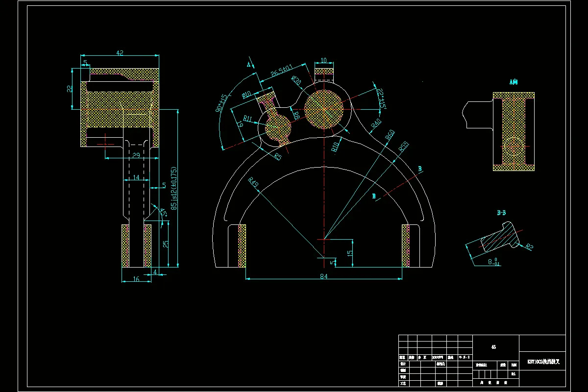Click the '90°±15'' angular dimension
Image resolution: width=588 pixels, height=392 pixels.
pos(221,103)
